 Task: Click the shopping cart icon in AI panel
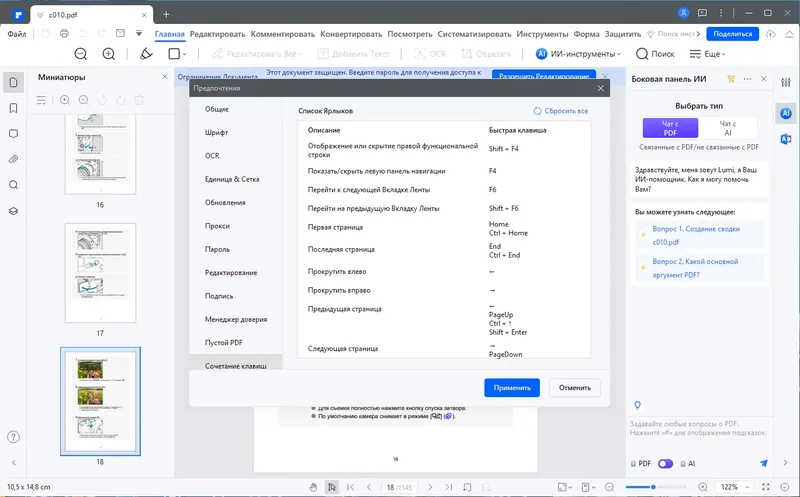click(x=731, y=79)
